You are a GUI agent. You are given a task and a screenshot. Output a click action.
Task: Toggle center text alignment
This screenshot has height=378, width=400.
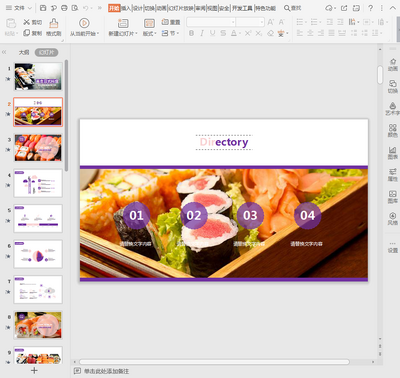point(310,33)
